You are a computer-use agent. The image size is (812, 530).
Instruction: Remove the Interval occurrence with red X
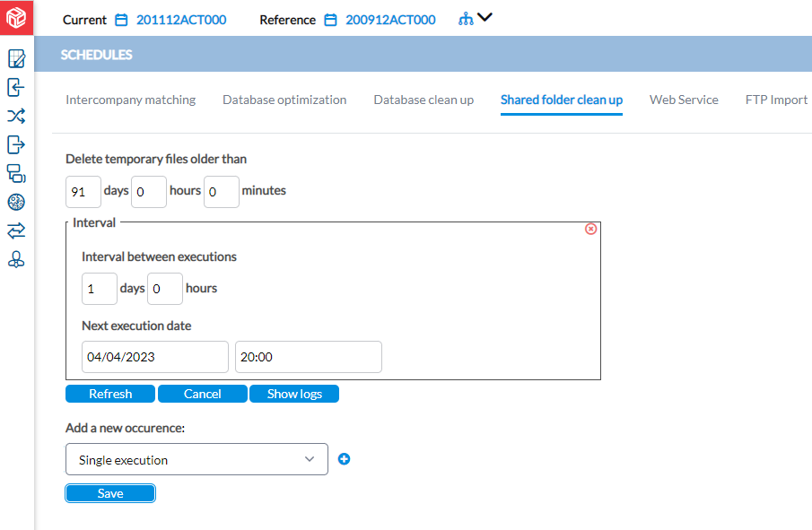[590, 229]
